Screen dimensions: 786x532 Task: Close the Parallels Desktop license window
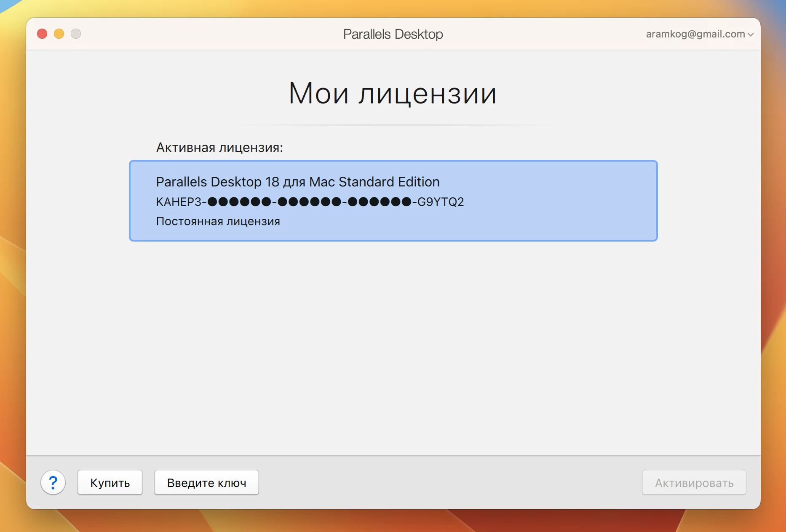tap(42, 34)
